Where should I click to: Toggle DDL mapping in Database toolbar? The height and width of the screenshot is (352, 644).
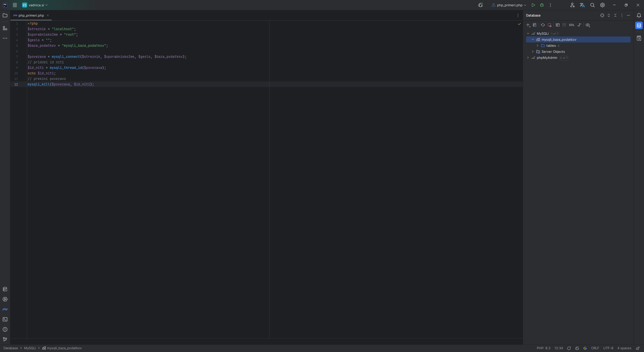572,25
